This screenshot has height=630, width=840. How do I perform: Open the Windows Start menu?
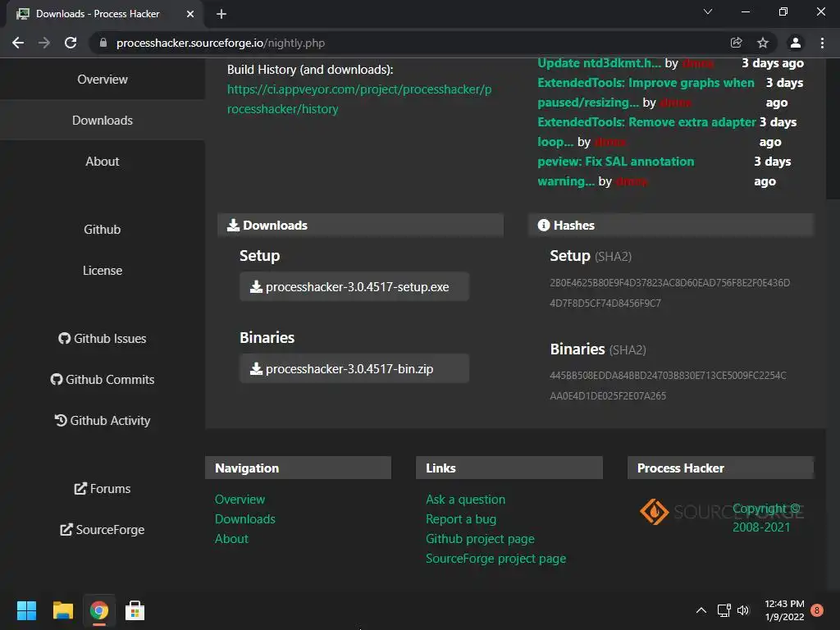tap(26, 610)
